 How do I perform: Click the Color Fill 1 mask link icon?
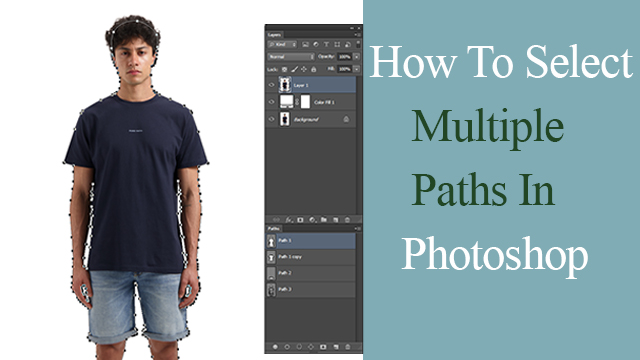(x=297, y=102)
